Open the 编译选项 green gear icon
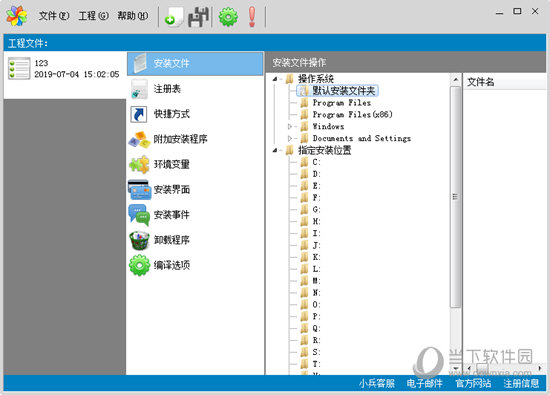Viewport: 550px width, 395px height. (139, 265)
